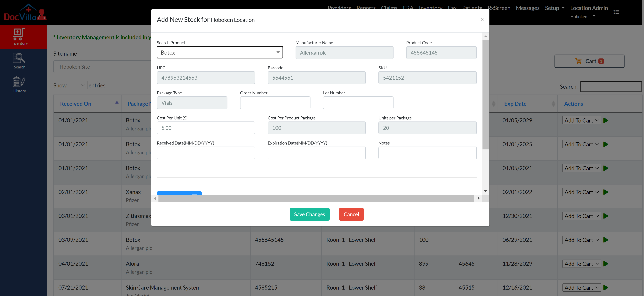Expand Add To Cart dropdown for Zithromax row
Screen dimensions: 644x296
click(581, 216)
